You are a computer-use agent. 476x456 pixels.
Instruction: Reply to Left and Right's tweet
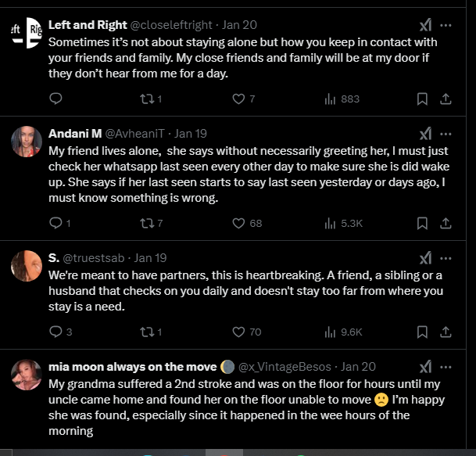pos(55,99)
